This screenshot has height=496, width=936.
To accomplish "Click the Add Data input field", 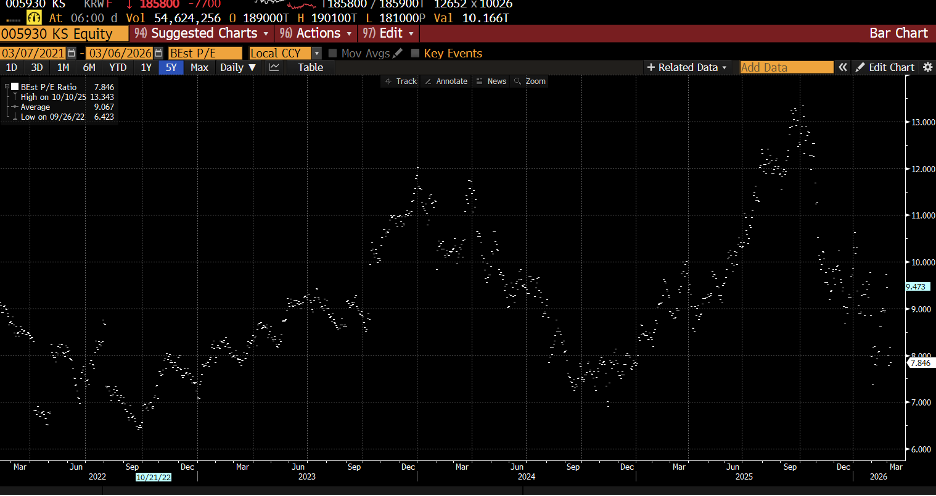I will coord(786,67).
